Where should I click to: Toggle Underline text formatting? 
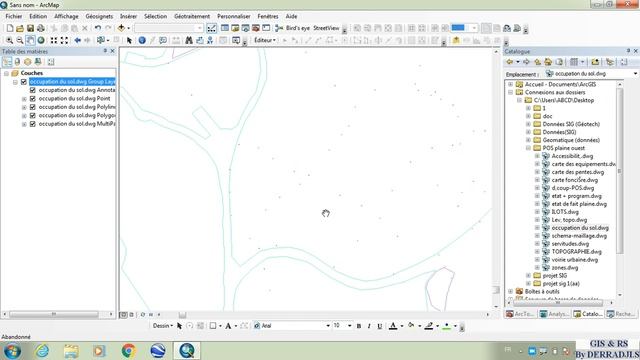click(380, 326)
